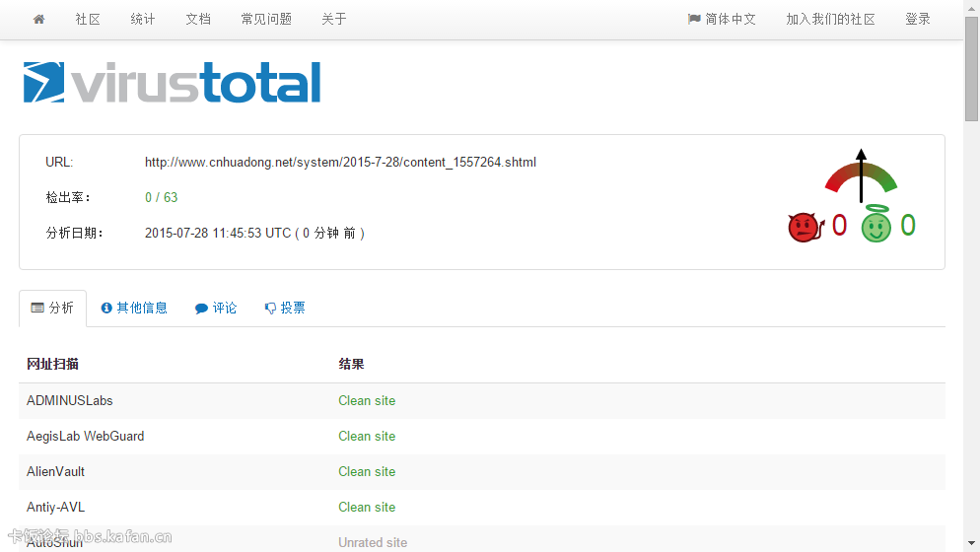The height and width of the screenshot is (552, 980).
Task: Click the info icon on 其他信息 tab
Action: (x=106, y=309)
